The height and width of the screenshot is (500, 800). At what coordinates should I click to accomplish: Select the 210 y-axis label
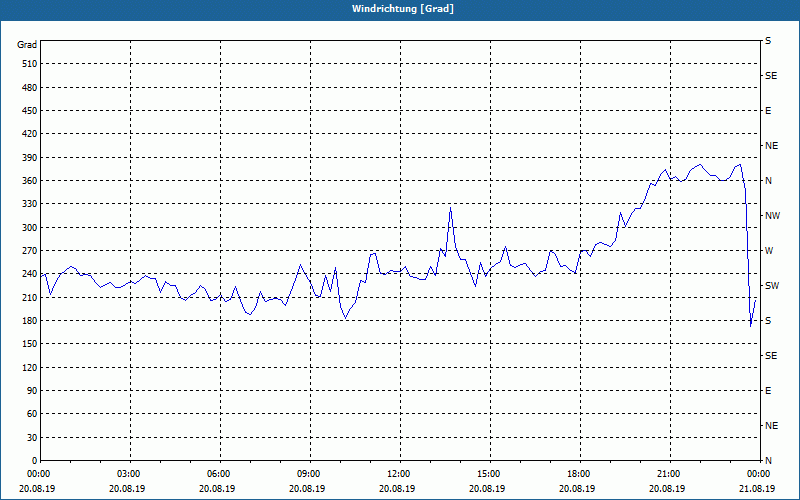tap(30, 297)
